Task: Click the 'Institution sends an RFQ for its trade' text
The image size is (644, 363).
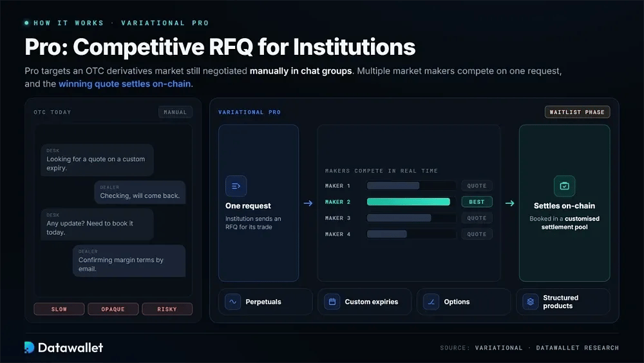Action: (253, 223)
